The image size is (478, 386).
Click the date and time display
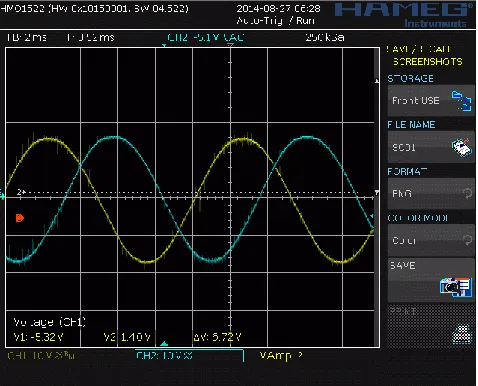pos(278,8)
